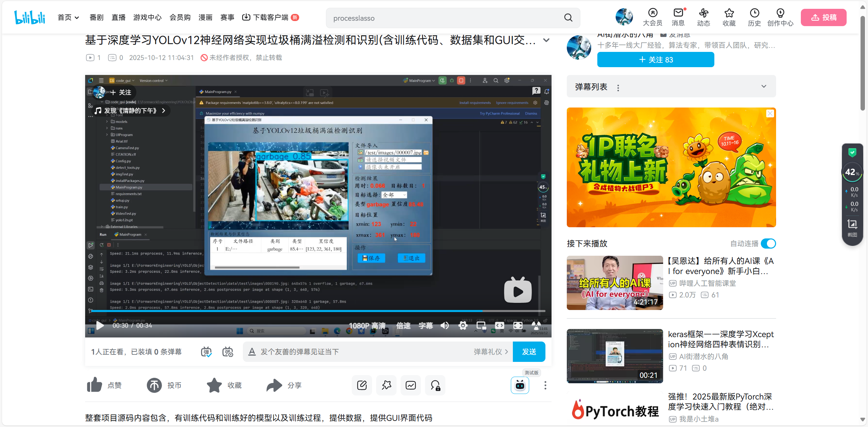
Task: Toggle the auto-play (自动连播) switch
Action: coord(768,244)
